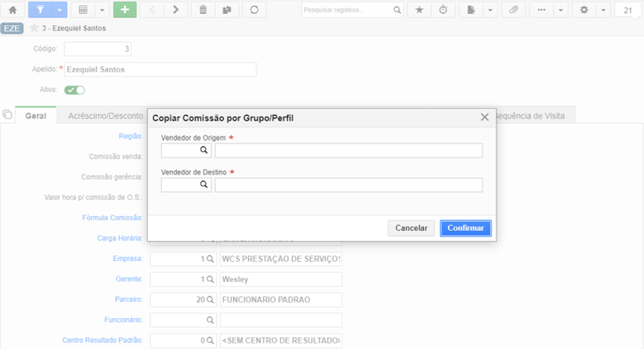Open attachments via paperclip icon
This screenshot has height=349, width=644.
click(x=513, y=10)
